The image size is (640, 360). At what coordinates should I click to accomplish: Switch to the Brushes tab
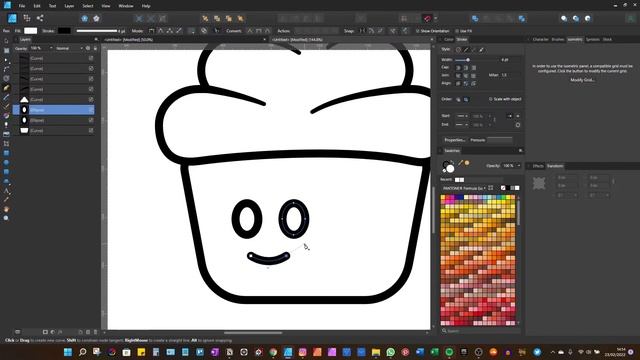coord(558,40)
